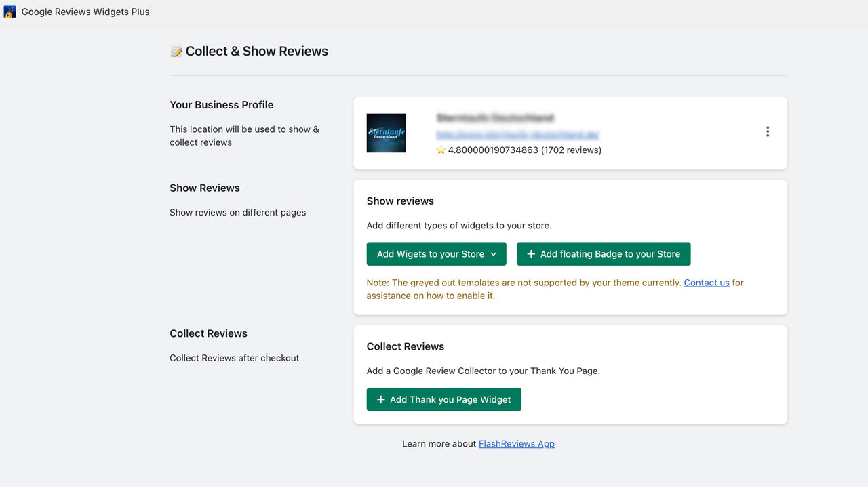This screenshot has height=488, width=868.
Task: Select the Show Reviews section heading
Action: point(204,188)
